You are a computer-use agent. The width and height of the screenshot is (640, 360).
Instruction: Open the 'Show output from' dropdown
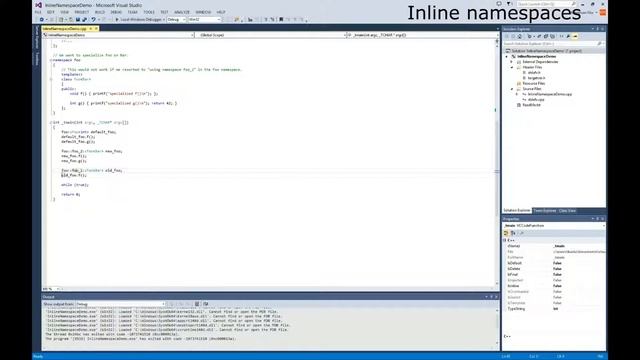point(120,304)
